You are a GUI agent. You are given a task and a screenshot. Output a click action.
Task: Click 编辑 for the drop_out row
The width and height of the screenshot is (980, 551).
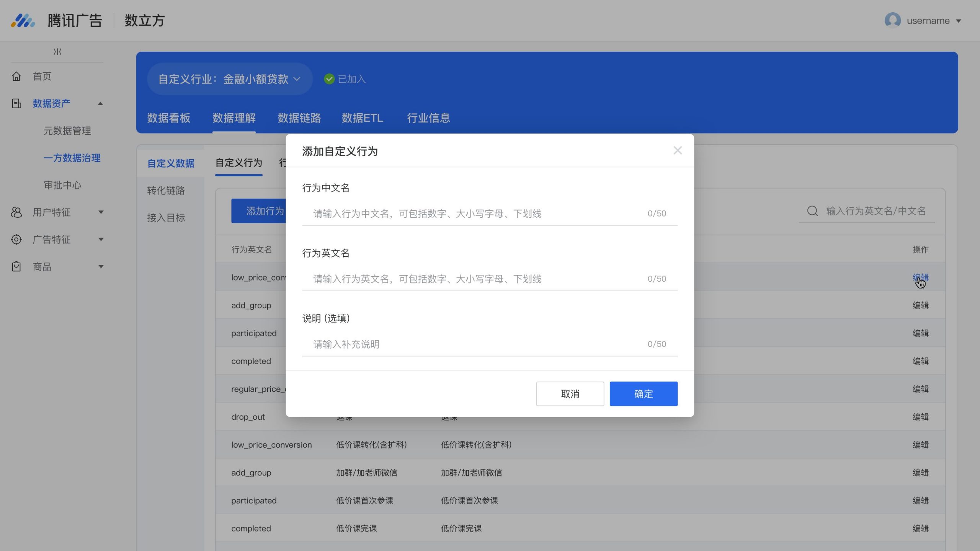[x=920, y=417]
